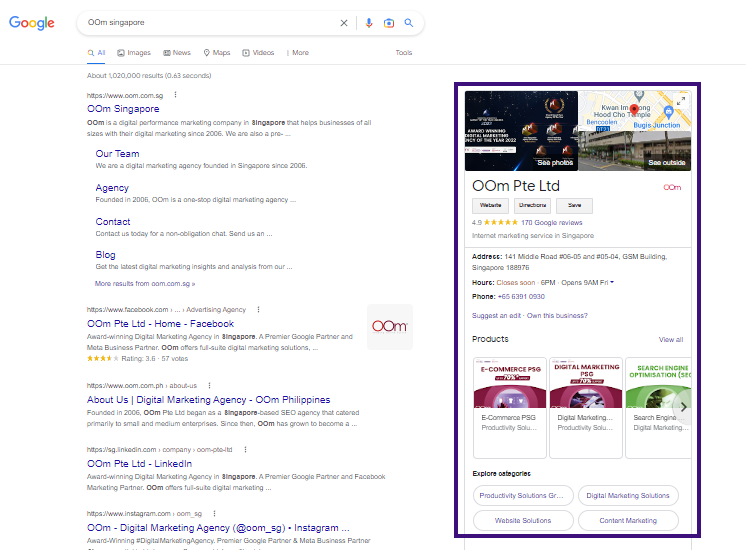Expand the map with the fullscreen icon
The height and width of the screenshot is (550, 746).
point(681,101)
